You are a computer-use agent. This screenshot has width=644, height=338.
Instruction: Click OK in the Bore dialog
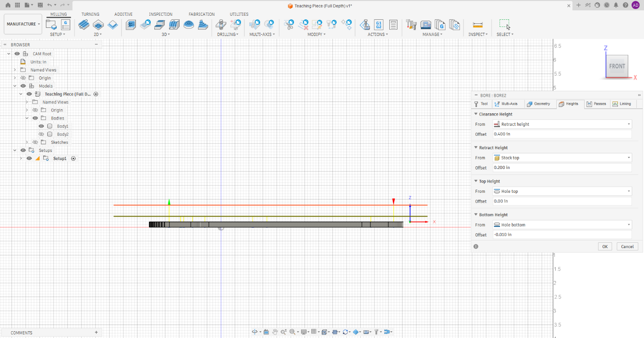605,246
